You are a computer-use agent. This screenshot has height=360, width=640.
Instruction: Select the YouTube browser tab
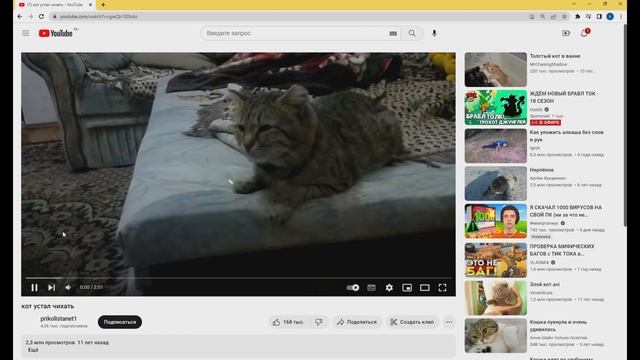[55, 5]
